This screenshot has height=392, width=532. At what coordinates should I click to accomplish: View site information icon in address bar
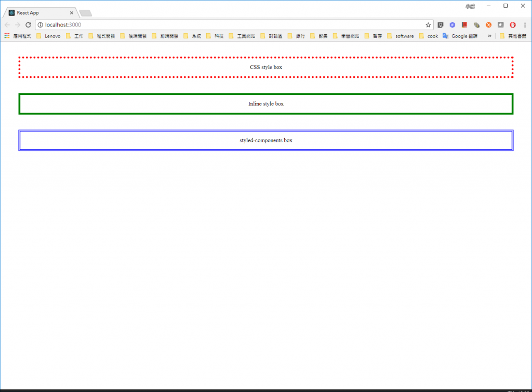[40, 25]
